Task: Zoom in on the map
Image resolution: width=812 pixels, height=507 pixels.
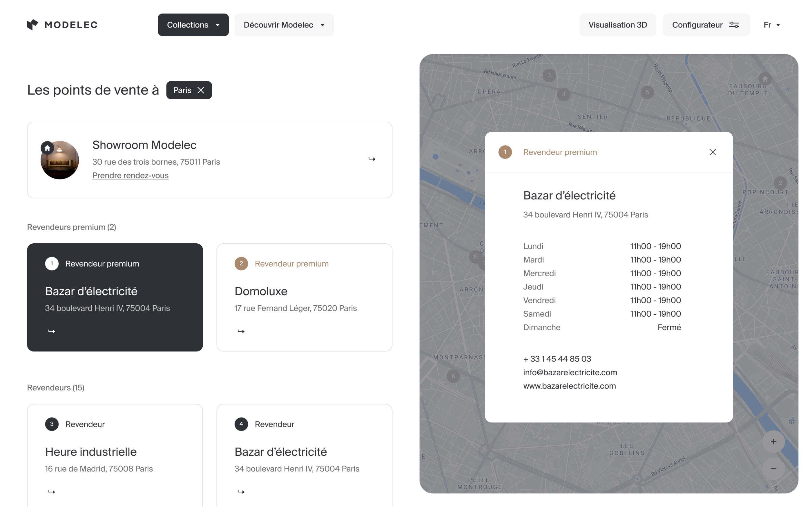Action: pos(773,442)
